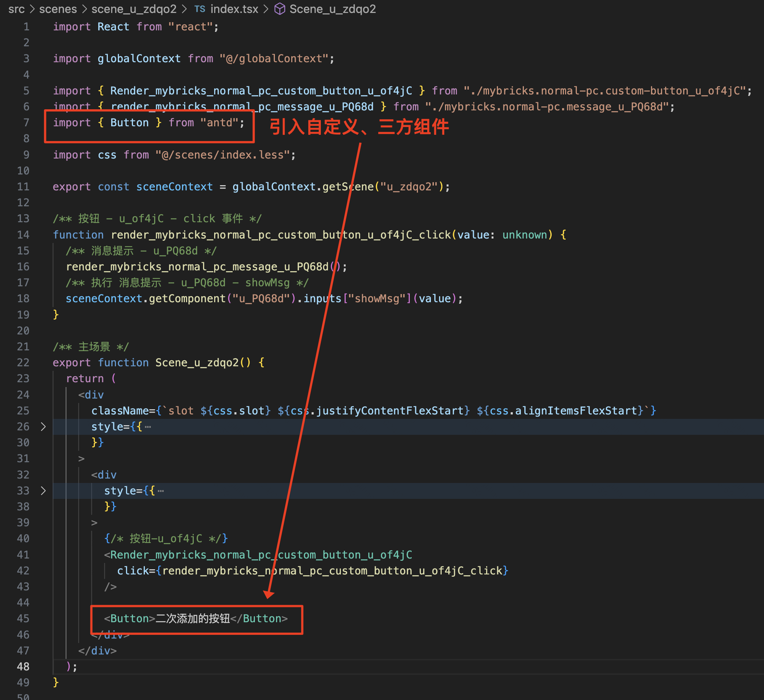
Task: Click 'Scene_u_zdqo2' function name on line 22
Action: point(197,363)
